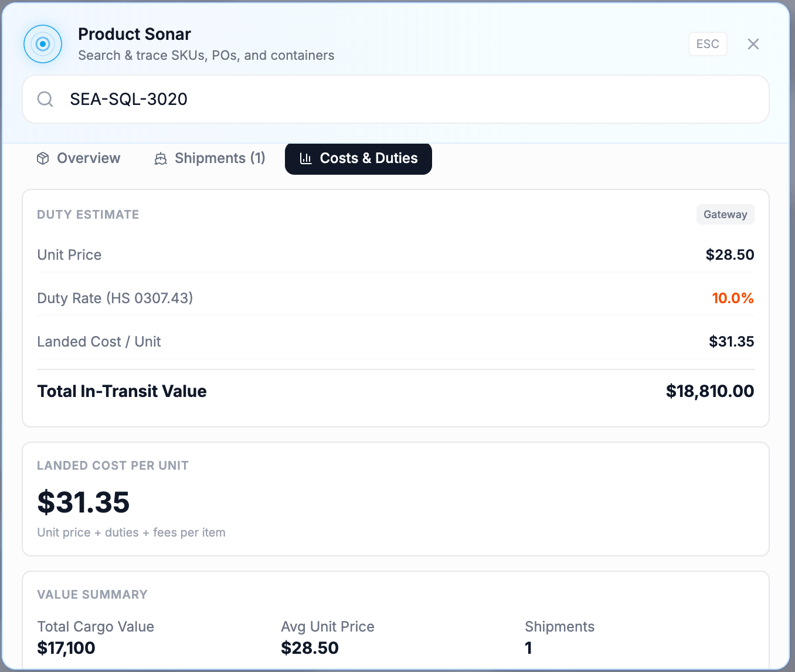This screenshot has height=672, width=795.
Task: Click the package icon on Overview tab
Action: pyautogui.click(x=43, y=158)
